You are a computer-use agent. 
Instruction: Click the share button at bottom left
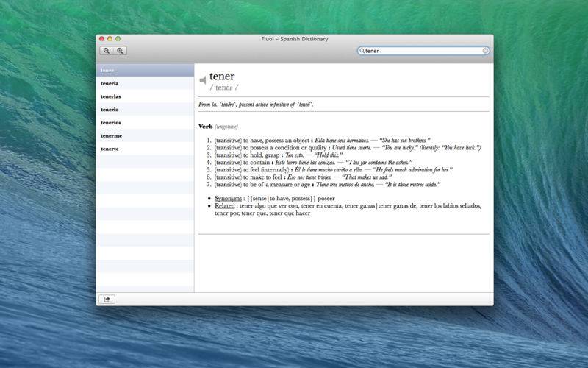(107, 300)
